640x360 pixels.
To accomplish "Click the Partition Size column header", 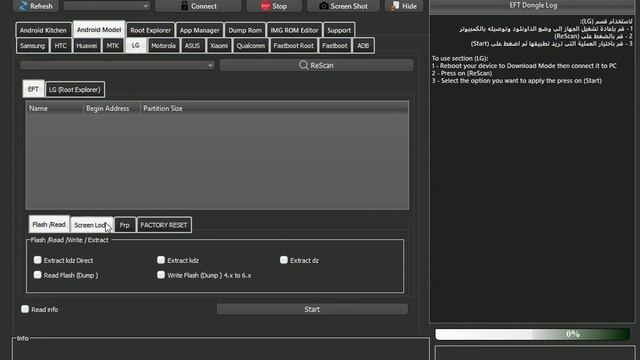I will (x=163, y=108).
